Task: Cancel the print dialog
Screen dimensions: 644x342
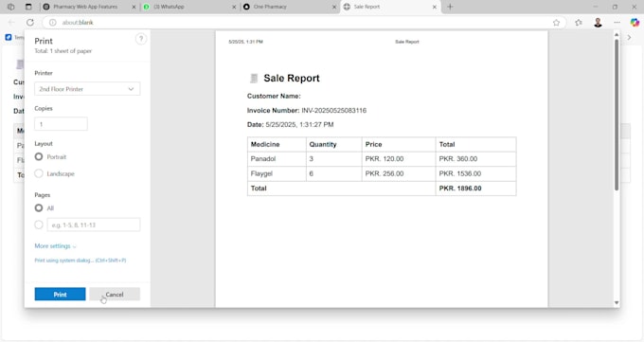Action: tap(115, 294)
